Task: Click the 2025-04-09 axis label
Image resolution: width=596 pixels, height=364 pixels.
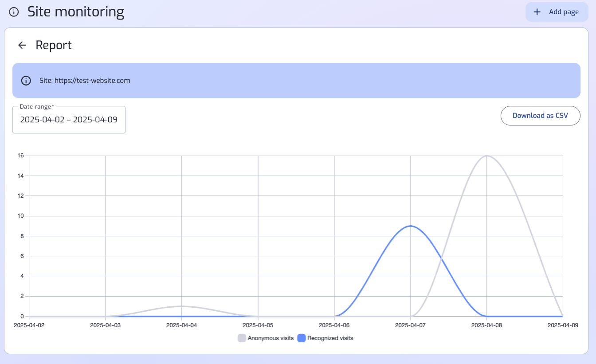Action: point(563,325)
